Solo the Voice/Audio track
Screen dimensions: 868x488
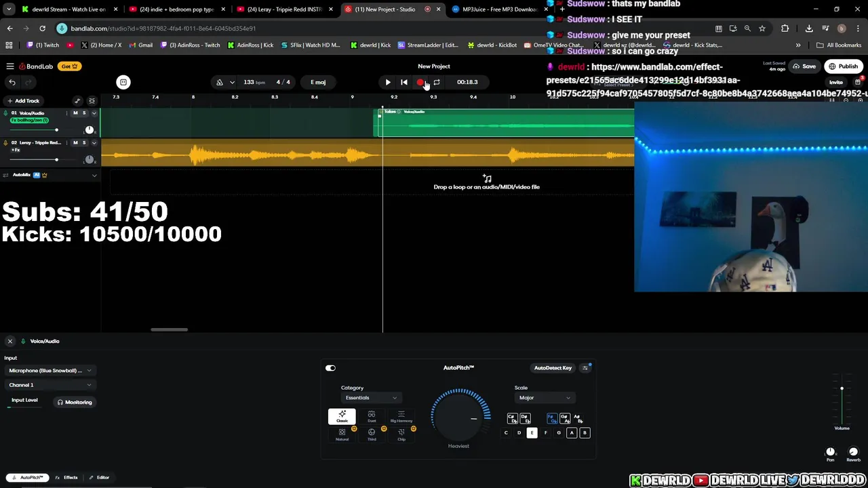pyautogui.click(x=84, y=113)
